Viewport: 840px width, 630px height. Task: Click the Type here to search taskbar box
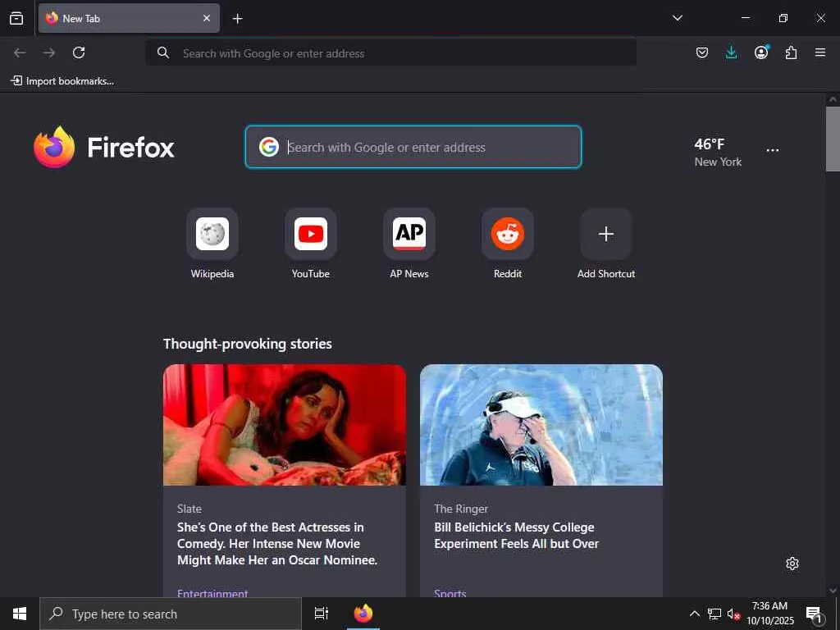point(171,614)
